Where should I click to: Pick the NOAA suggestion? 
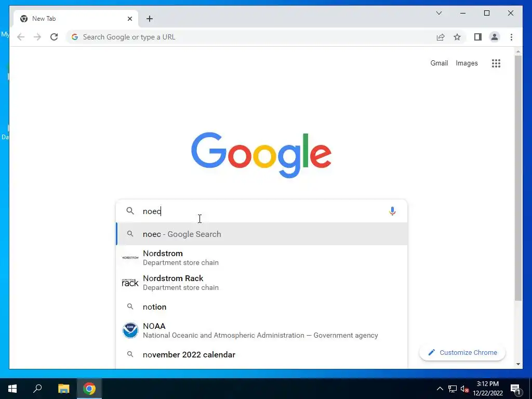pos(261,330)
